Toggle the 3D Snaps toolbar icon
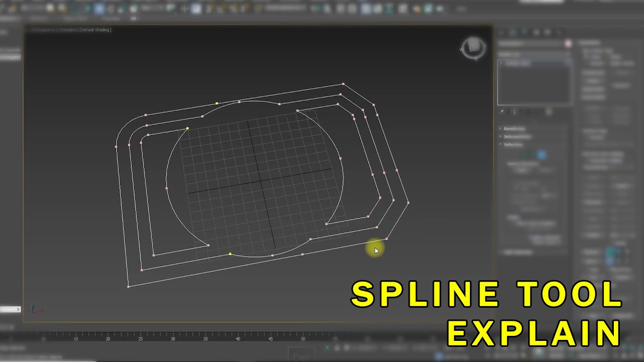644x362 pixels. pyautogui.click(x=209, y=9)
